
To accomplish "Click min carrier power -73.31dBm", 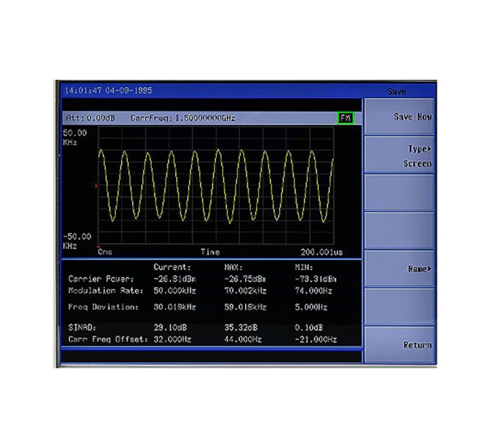I will pyautogui.click(x=316, y=279).
